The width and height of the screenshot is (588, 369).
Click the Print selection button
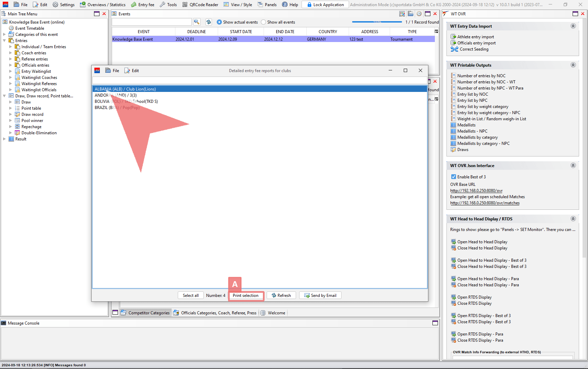pos(245,296)
